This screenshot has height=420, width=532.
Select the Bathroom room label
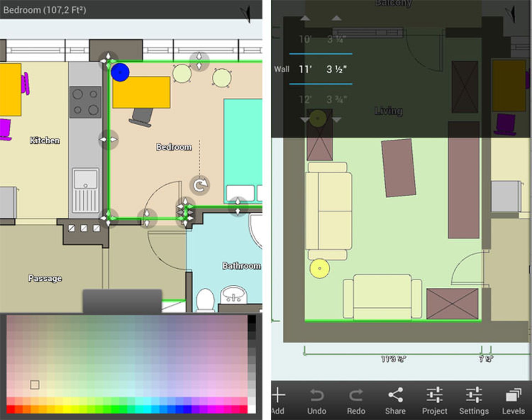[241, 266]
